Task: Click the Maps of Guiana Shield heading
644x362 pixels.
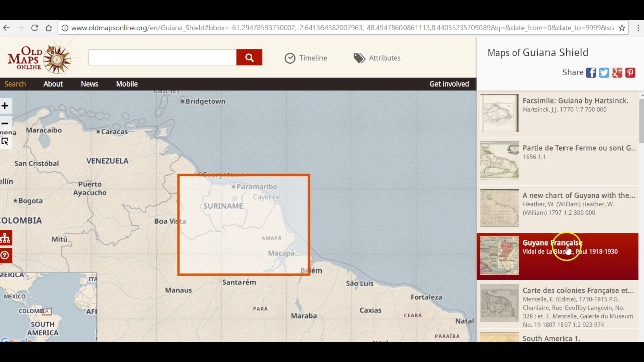Action: 537,52
